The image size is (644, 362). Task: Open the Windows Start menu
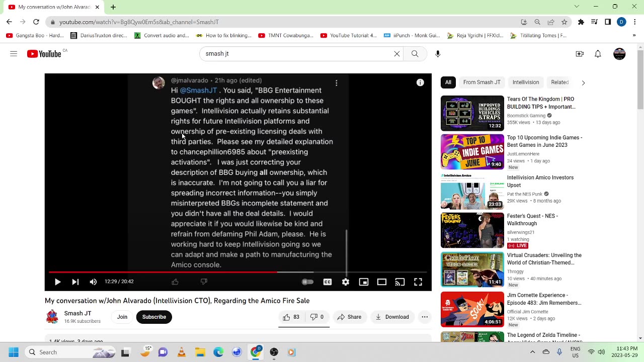(14, 352)
